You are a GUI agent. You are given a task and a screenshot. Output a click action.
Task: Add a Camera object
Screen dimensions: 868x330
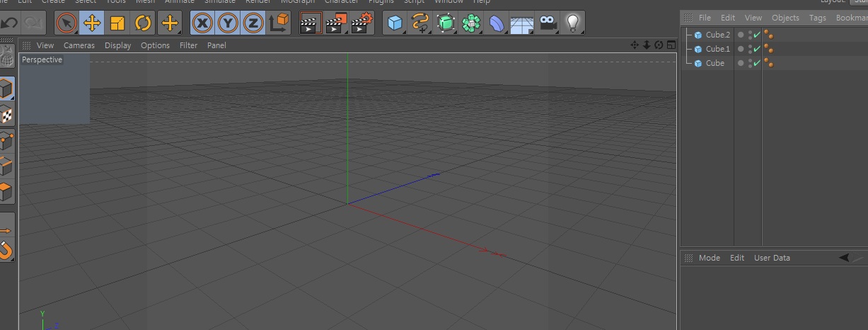coord(548,23)
